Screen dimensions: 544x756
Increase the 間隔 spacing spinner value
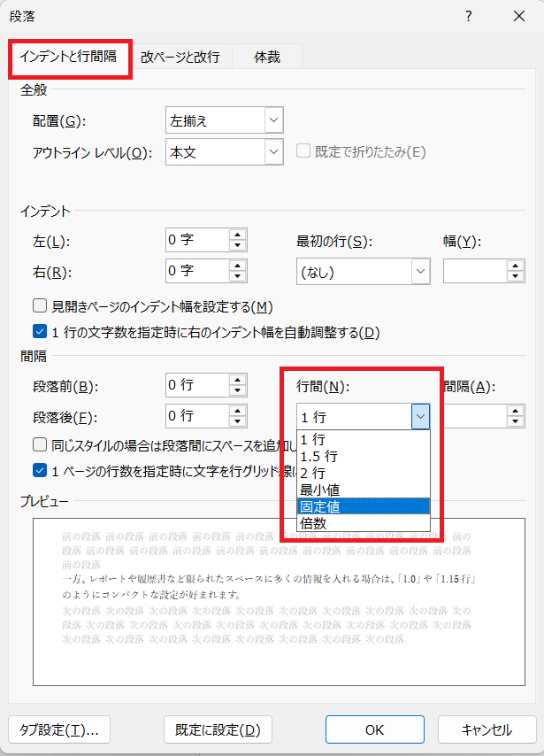(x=515, y=410)
